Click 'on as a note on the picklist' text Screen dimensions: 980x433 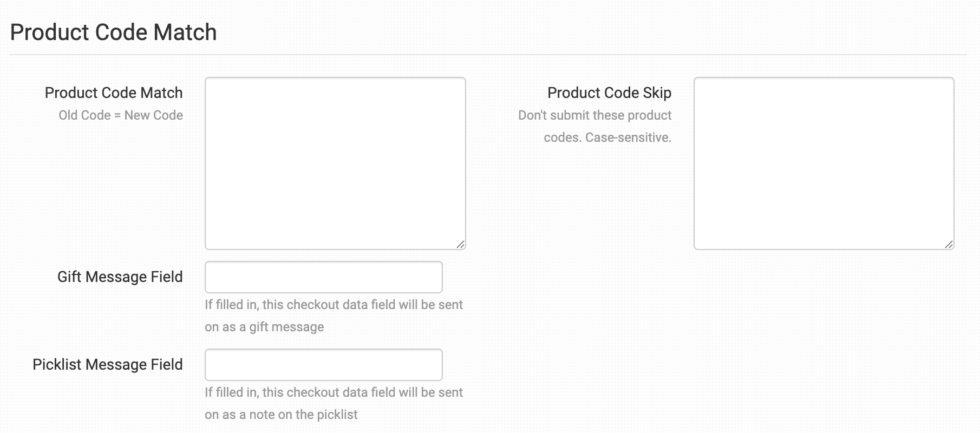[281, 415]
